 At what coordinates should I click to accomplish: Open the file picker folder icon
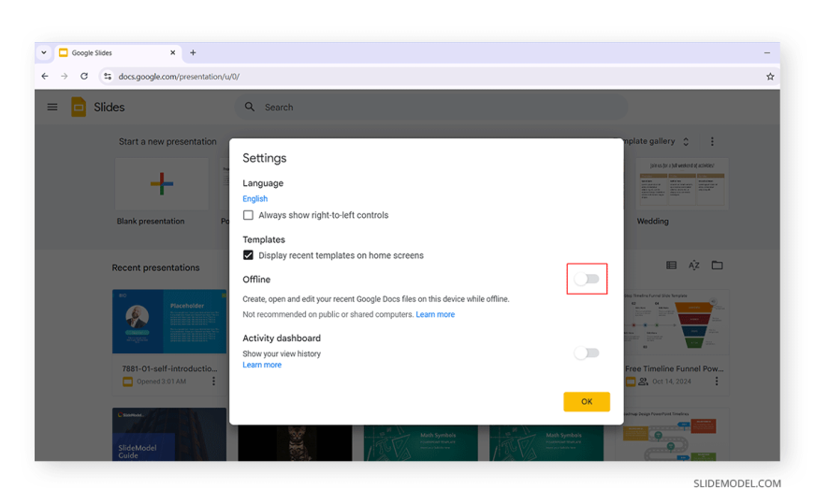717,266
